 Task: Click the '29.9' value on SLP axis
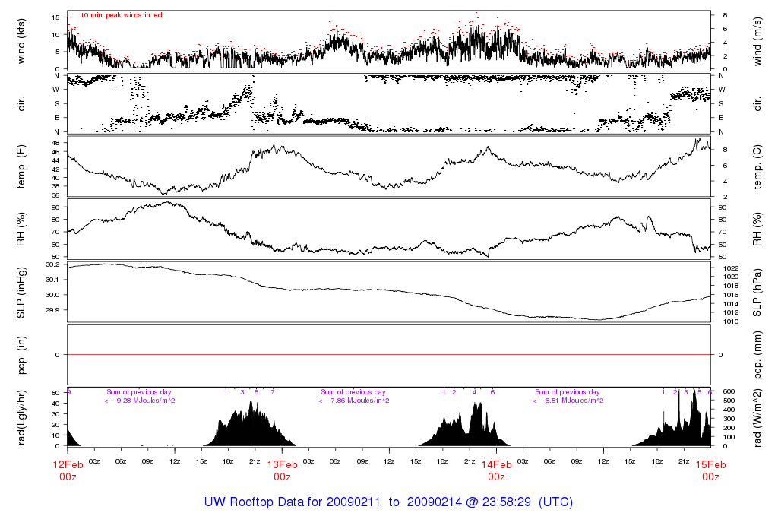point(52,310)
